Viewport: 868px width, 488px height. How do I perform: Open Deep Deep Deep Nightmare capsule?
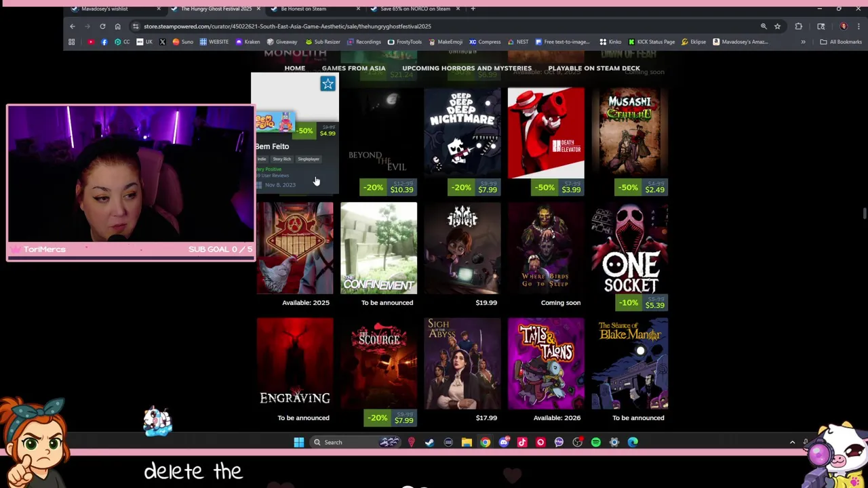(x=462, y=133)
